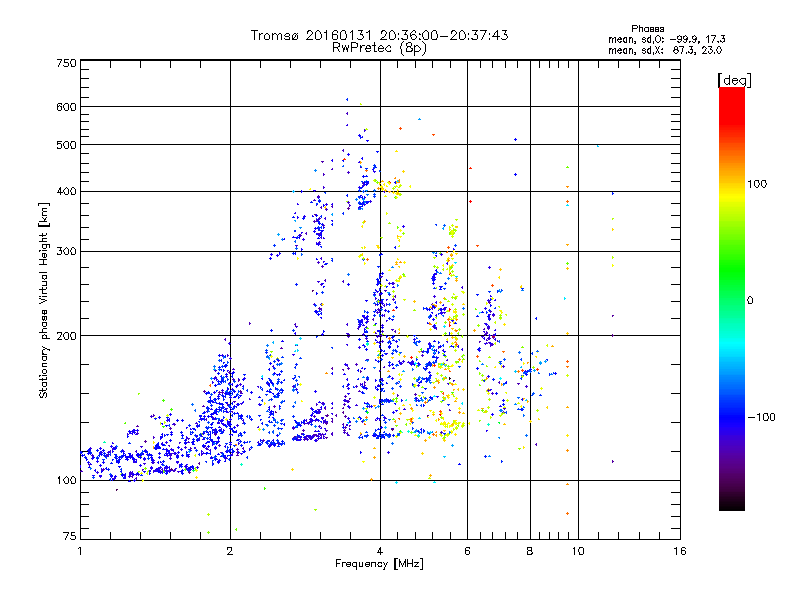Click the colorbar tick label '-100'
The image size is (800, 600).
point(761,417)
